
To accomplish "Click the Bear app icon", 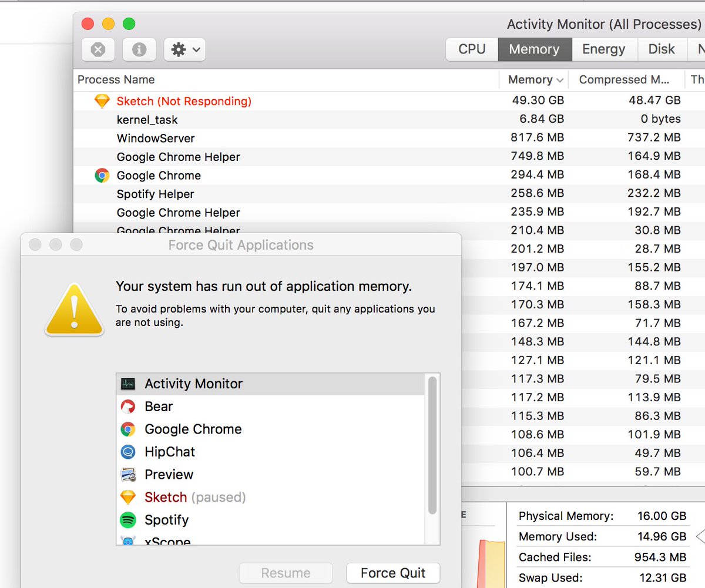I will point(128,406).
